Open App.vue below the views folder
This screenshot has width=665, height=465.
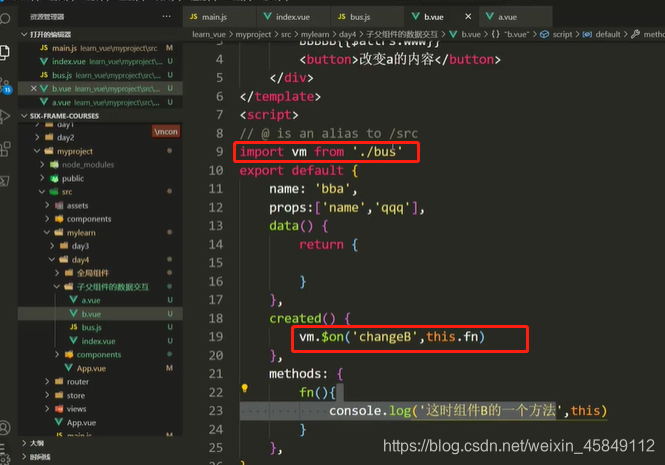[100, 422]
